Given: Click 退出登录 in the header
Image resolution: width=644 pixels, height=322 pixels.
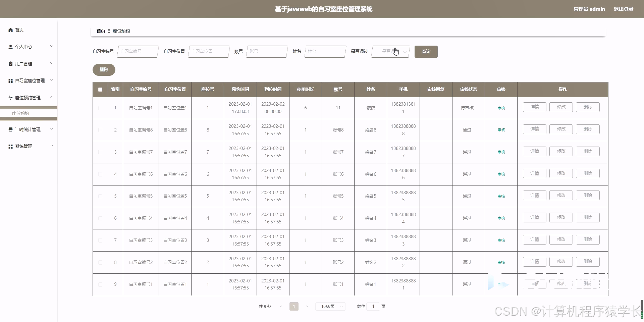Looking at the screenshot, I should click(x=624, y=9).
